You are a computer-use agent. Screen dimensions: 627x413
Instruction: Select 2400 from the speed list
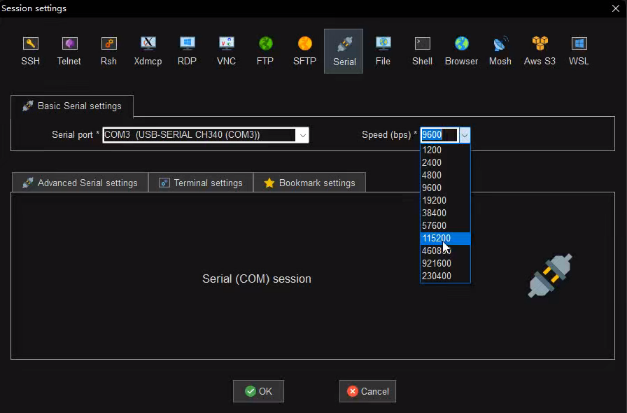(x=445, y=163)
